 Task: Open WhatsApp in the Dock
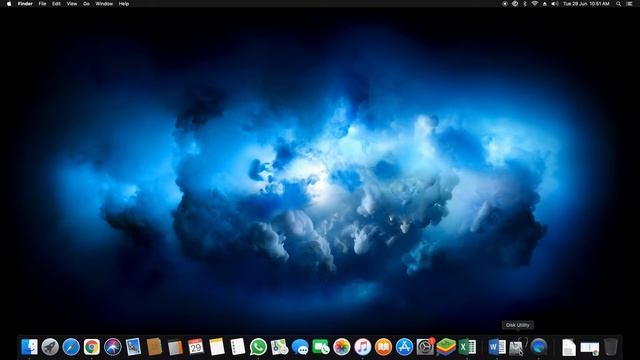[258, 347]
